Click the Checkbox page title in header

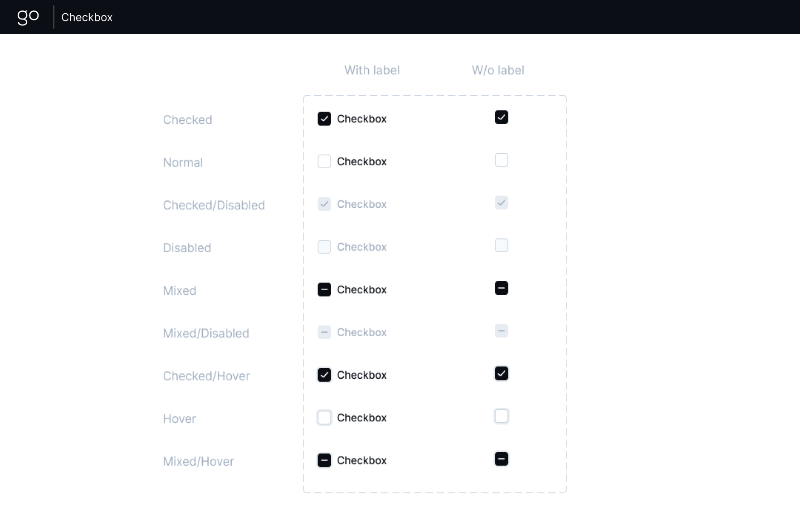[x=87, y=17]
